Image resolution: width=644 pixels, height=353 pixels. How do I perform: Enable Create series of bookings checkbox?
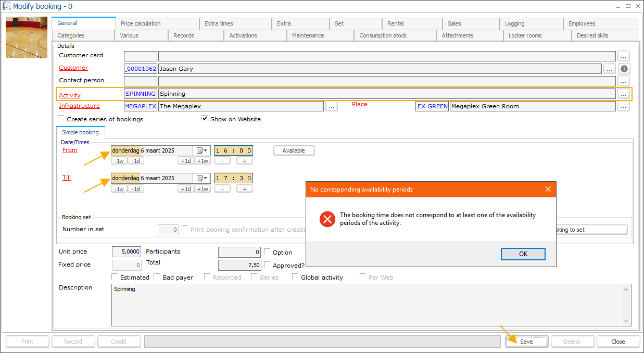click(x=62, y=119)
